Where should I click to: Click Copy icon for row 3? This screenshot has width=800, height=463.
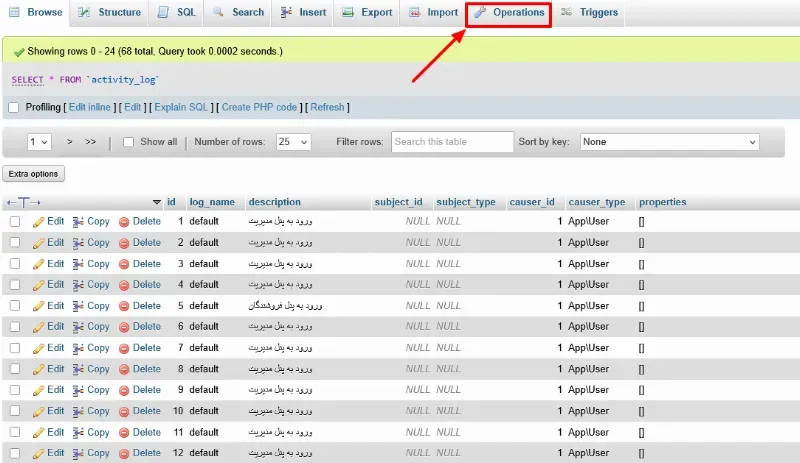78,264
